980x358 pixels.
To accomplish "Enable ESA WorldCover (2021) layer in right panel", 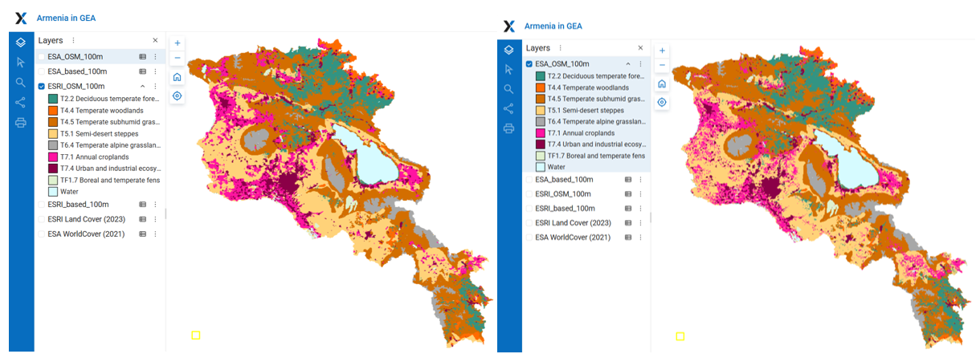I will tap(529, 238).
